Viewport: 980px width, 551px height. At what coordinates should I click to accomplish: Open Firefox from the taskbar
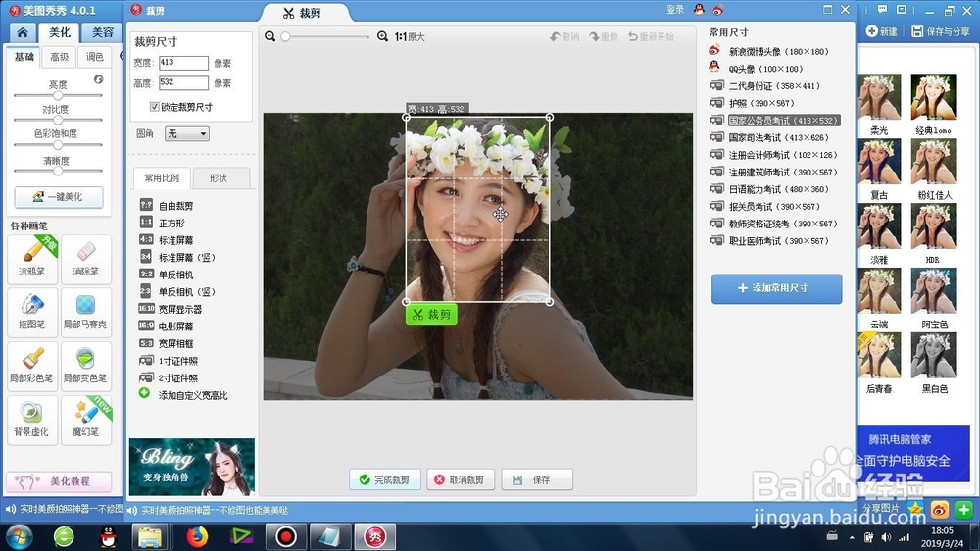(197, 536)
